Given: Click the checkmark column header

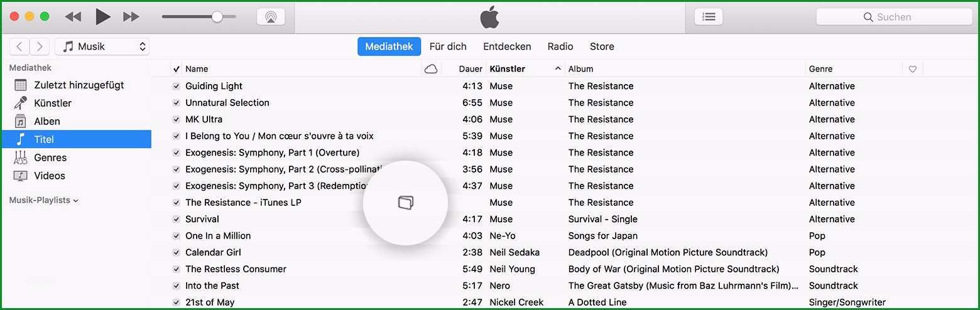Looking at the screenshot, I should 177,69.
